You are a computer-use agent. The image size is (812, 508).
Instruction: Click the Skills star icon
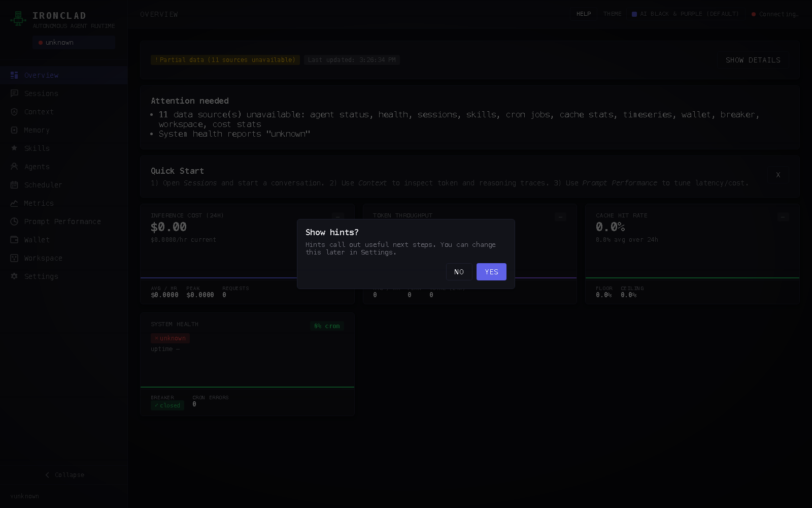(x=15, y=148)
